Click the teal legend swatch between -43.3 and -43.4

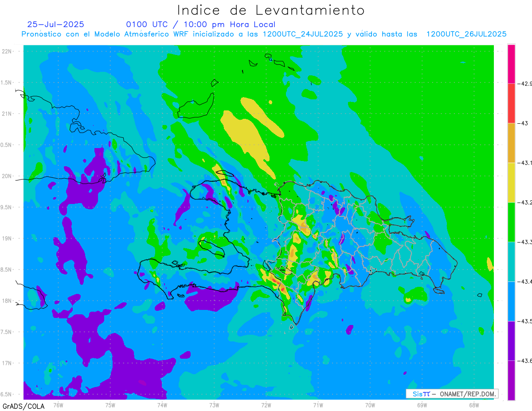[511, 261]
